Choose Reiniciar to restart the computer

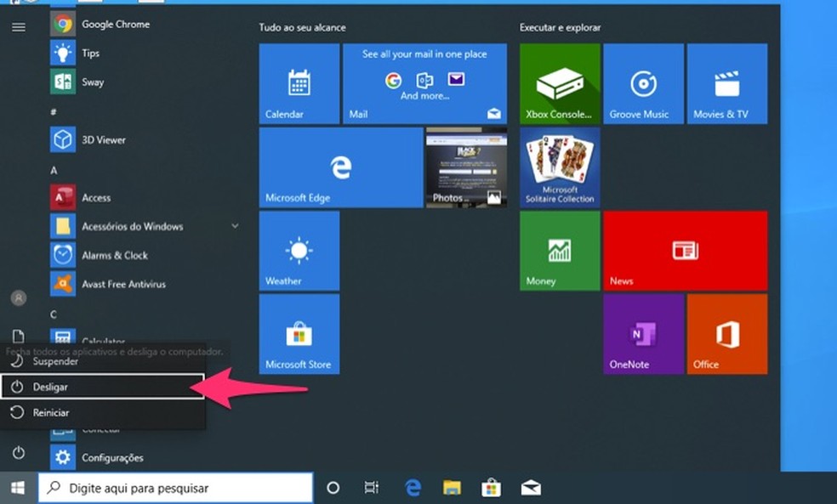[52, 412]
